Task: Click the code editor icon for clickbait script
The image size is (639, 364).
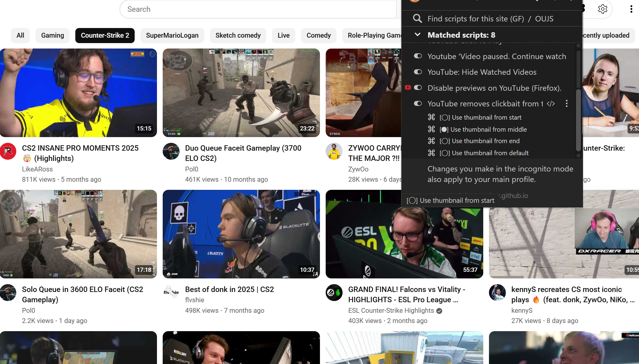Action: (551, 104)
